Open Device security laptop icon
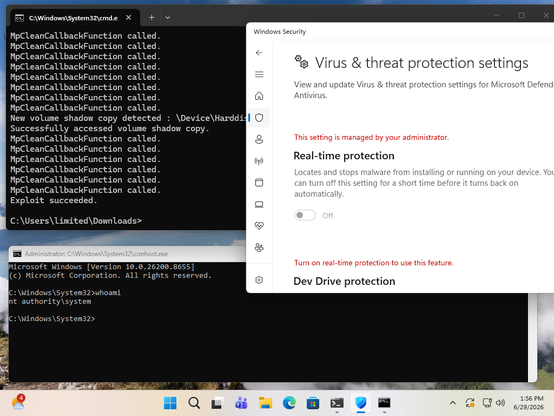 pos(259,204)
